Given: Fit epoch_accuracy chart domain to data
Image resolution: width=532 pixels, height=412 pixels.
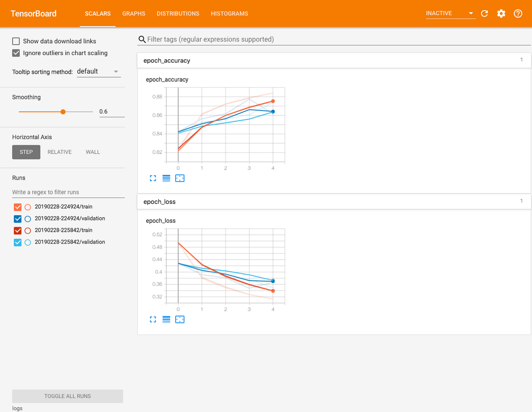Looking at the screenshot, I should 180,178.
